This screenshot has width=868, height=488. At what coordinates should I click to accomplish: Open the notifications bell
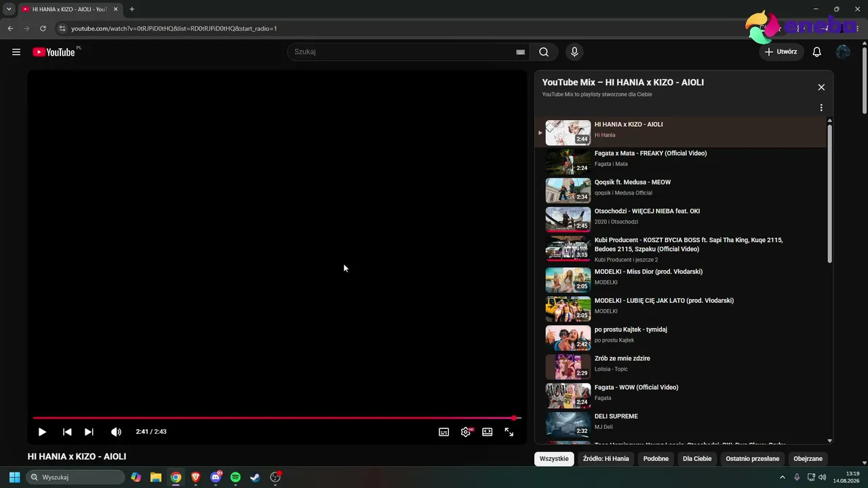(817, 52)
